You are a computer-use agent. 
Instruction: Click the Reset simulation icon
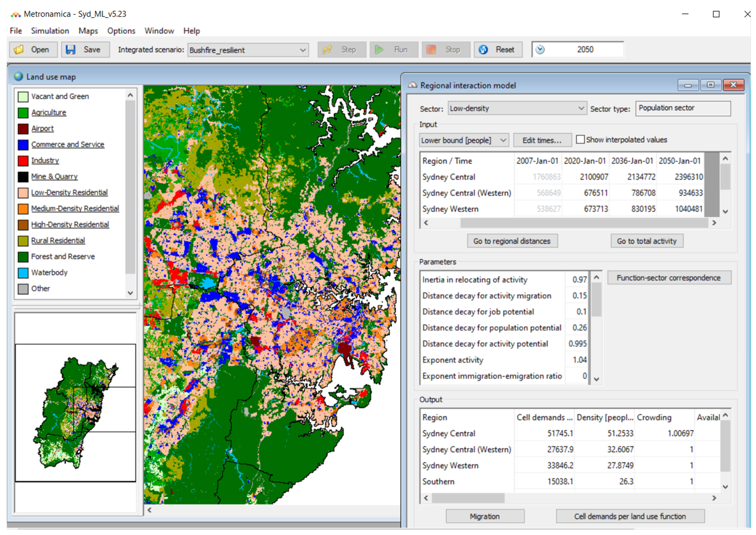point(483,49)
